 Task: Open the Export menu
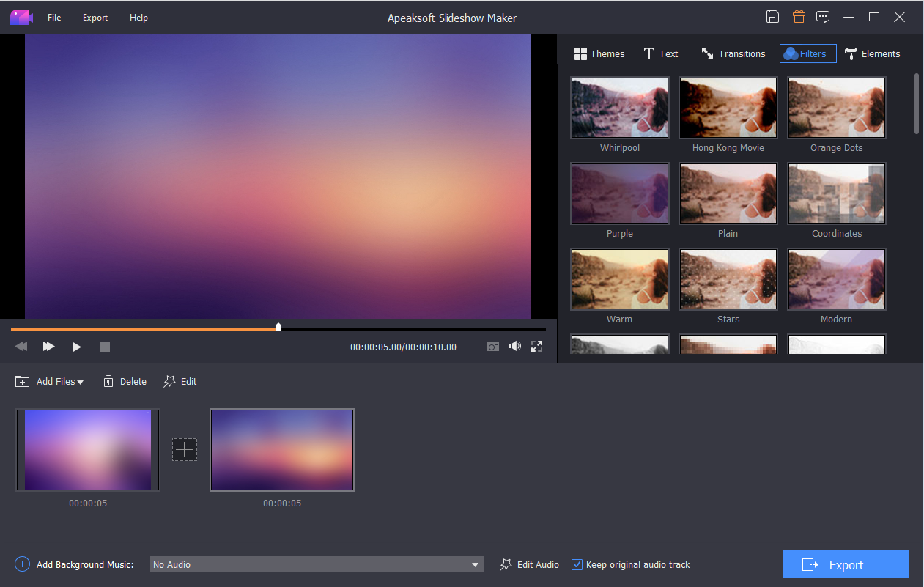(x=95, y=18)
